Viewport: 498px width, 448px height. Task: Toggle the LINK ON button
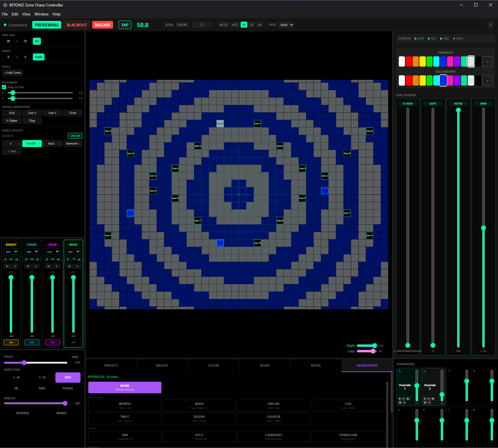[75, 136]
